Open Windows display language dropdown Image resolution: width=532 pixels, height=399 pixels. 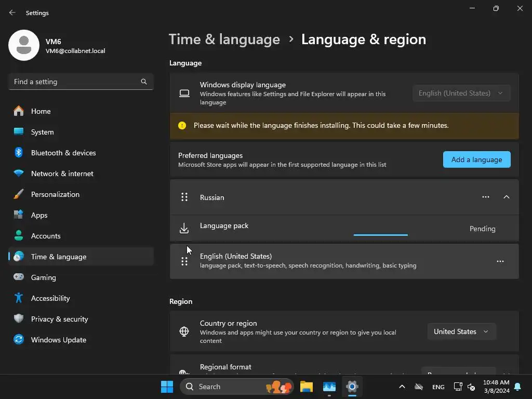pyautogui.click(x=461, y=94)
